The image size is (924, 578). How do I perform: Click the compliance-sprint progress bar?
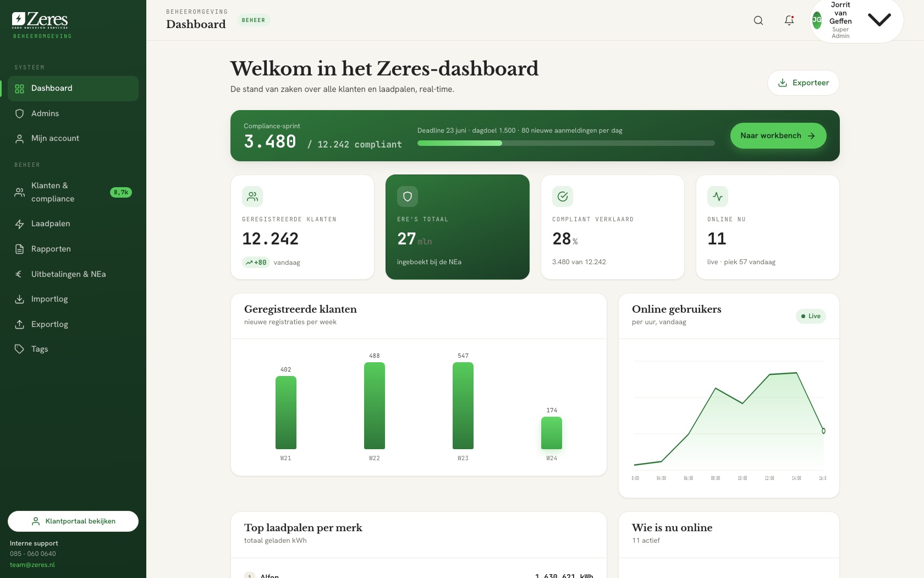tap(566, 143)
